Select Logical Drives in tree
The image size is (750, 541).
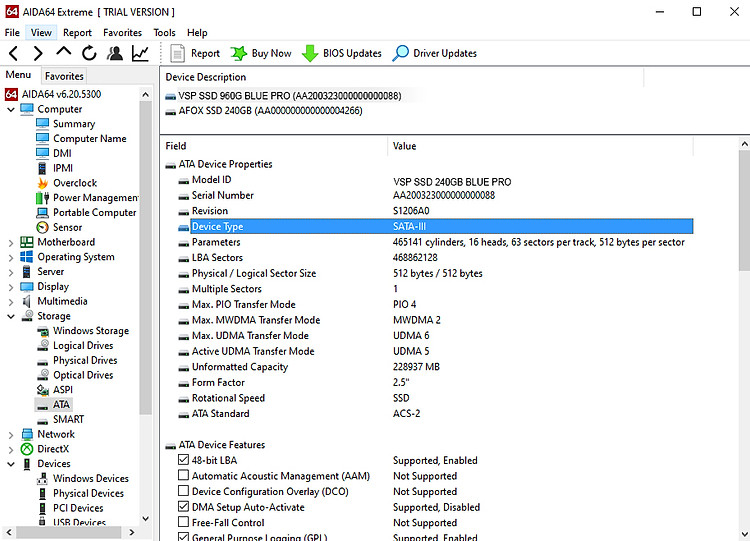click(x=83, y=346)
